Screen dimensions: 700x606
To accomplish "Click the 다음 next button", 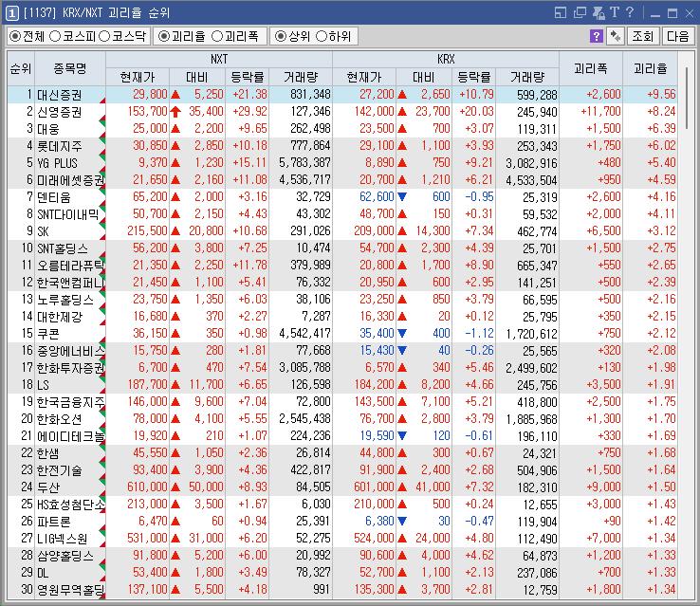I will pyautogui.click(x=677, y=36).
